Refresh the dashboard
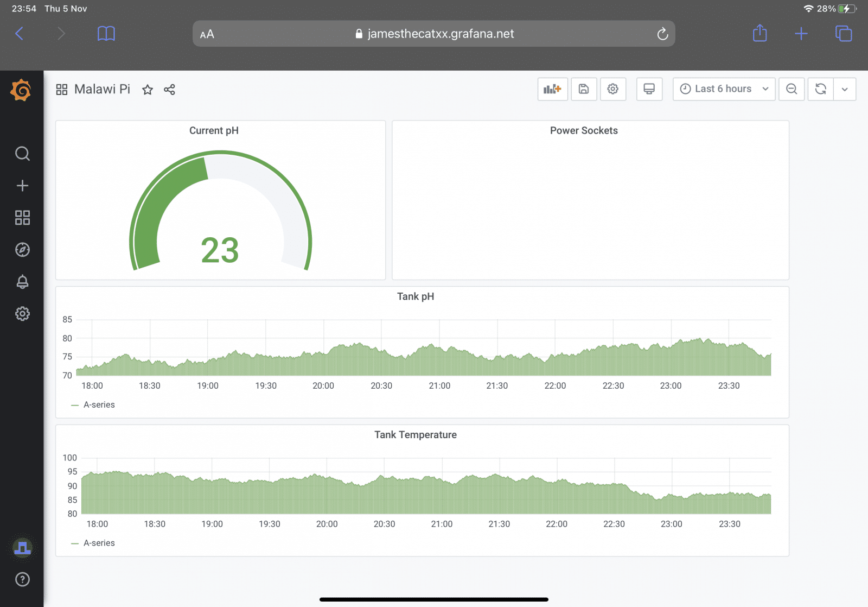868x607 pixels. pos(820,89)
